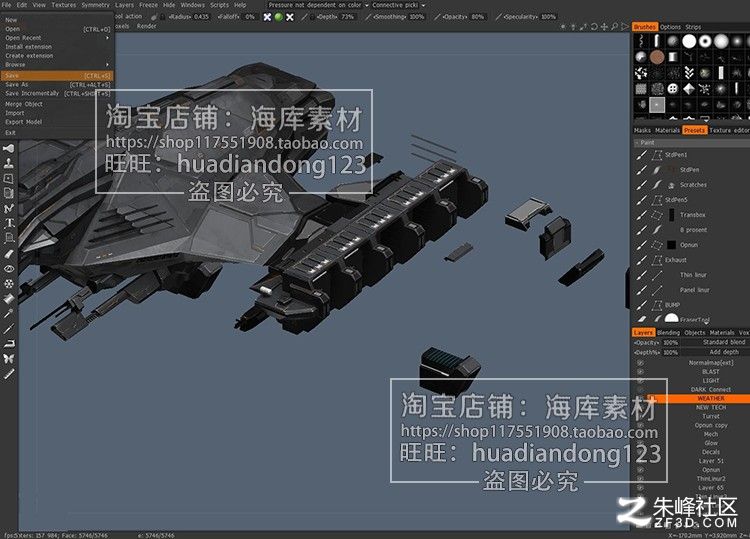The image size is (750, 539).
Task: Toggle visibility of Turret layer
Action: click(640, 417)
